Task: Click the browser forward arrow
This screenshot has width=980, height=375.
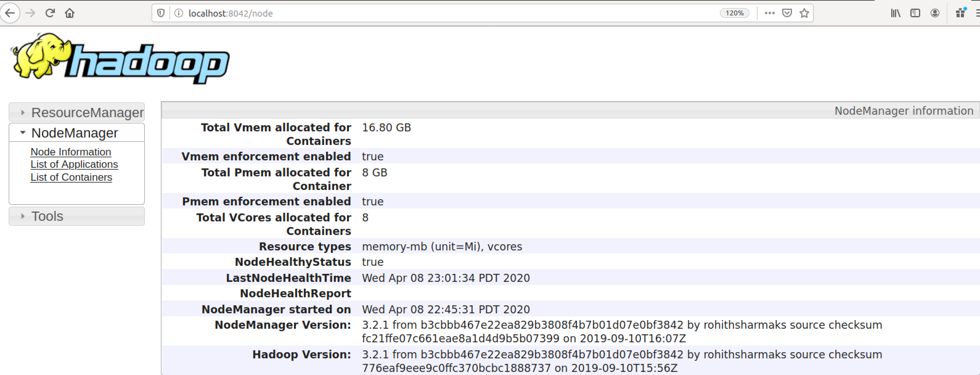Action: coord(30,13)
